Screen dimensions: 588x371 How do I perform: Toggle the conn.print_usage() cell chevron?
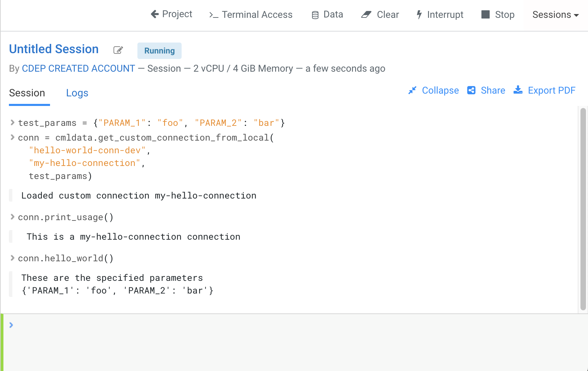click(x=12, y=217)
